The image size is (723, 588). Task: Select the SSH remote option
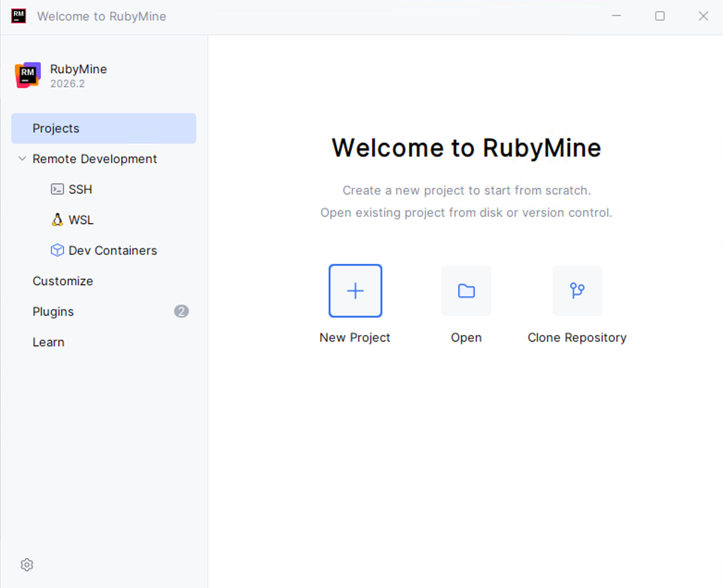(104, 189)
